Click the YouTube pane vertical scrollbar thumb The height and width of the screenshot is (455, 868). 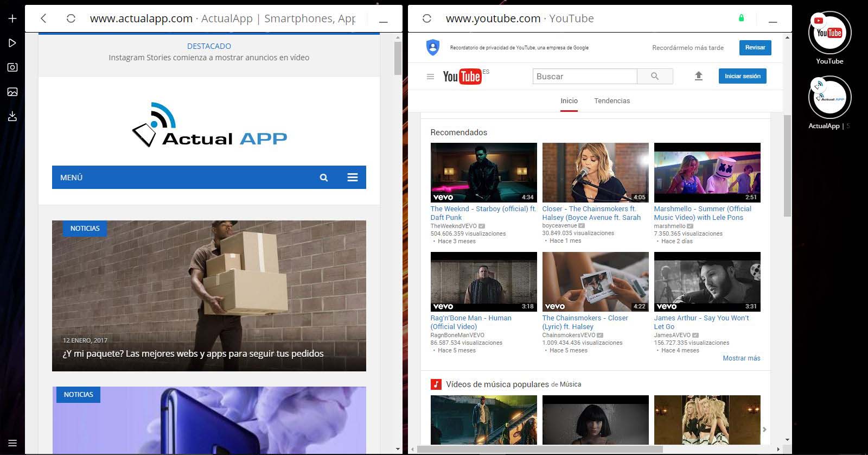click(787, 166)
